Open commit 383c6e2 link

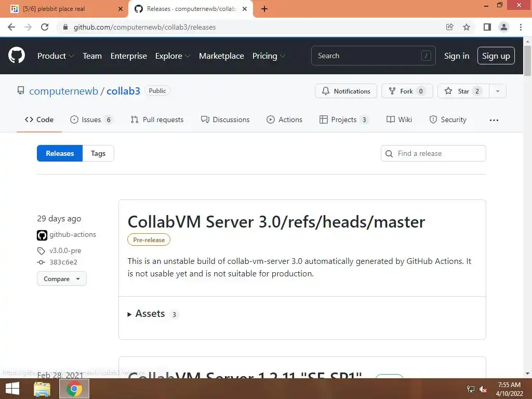(63, 262)
